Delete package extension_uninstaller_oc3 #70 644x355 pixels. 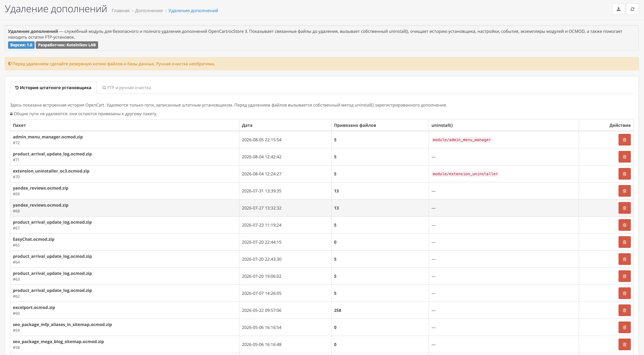[x=625, y=174]
